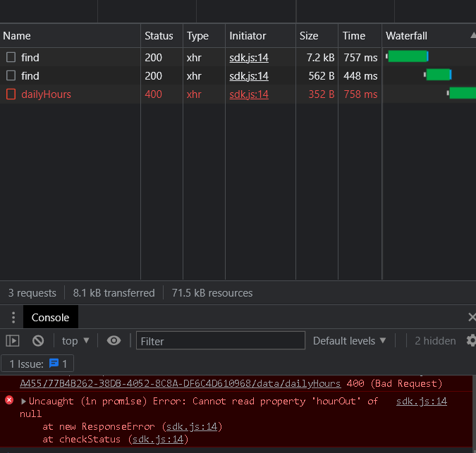The height and width of the screenshot is (453, 476).
Task: Click the dailyHours waterfall bar
Action: 463,93
